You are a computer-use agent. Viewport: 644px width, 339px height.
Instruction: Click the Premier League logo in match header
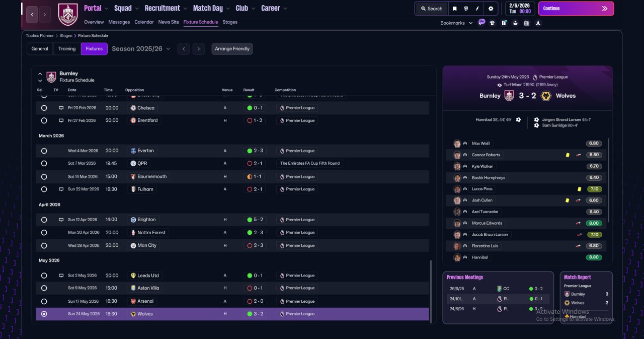pos(535,77)
